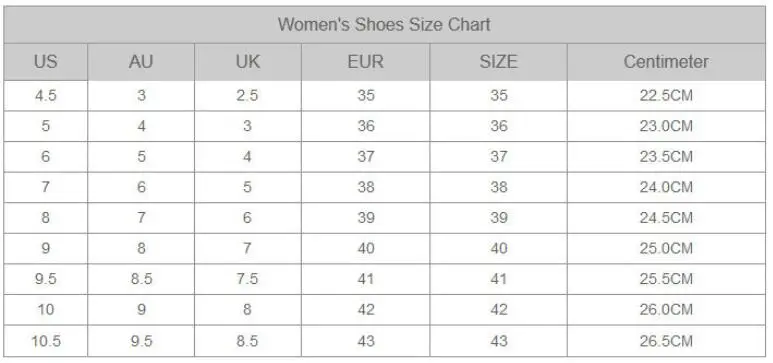The width and height of the screenshot is (773, 363).
Task: Click the 26.5CM measurement cell
Action: pyautogui.click(x=666, y=341)
